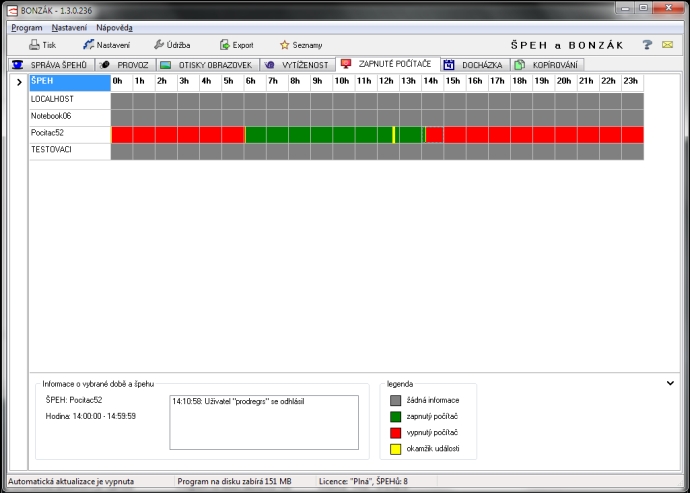Open the Nápověda menu

click(114, 28)
